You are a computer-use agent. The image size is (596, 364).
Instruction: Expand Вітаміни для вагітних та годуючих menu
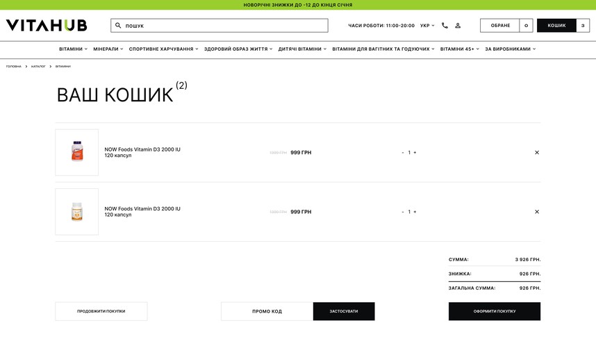[x=383, y=49]
